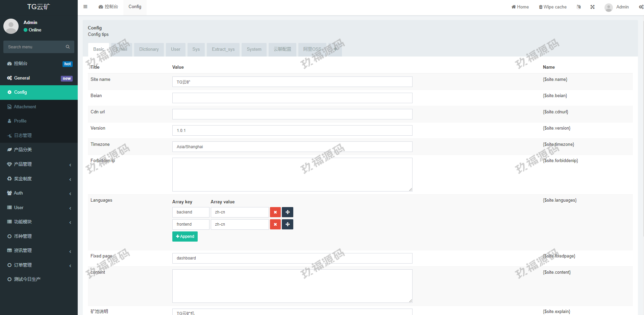Click the search magnifier icon in sidebar
The width and height of the screenshot is (644, 315).
coord(68,47)
